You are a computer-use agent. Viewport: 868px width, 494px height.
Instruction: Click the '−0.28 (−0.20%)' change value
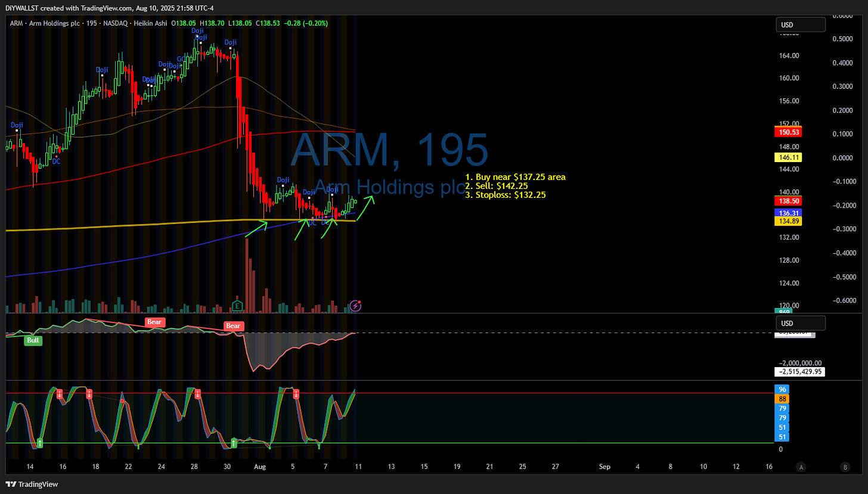[x=306, y=23]
